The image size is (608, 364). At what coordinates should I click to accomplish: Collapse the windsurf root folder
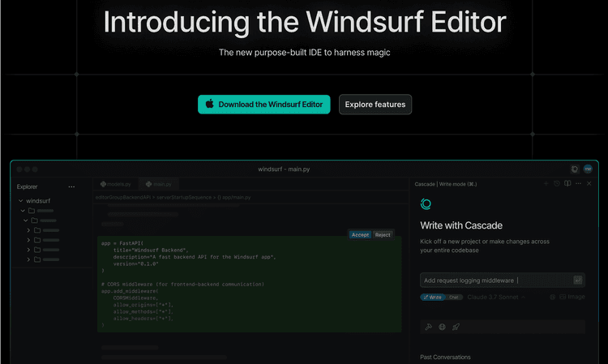tap(20, 201)
